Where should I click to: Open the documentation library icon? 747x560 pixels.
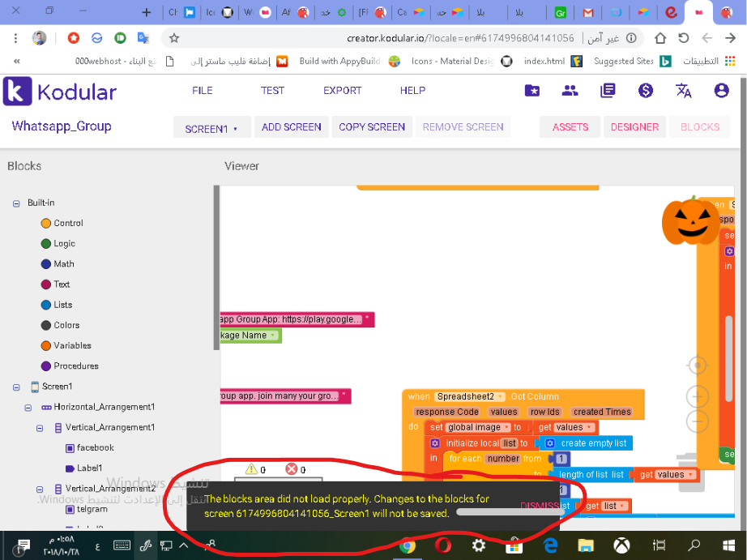(x=608, y=91)
